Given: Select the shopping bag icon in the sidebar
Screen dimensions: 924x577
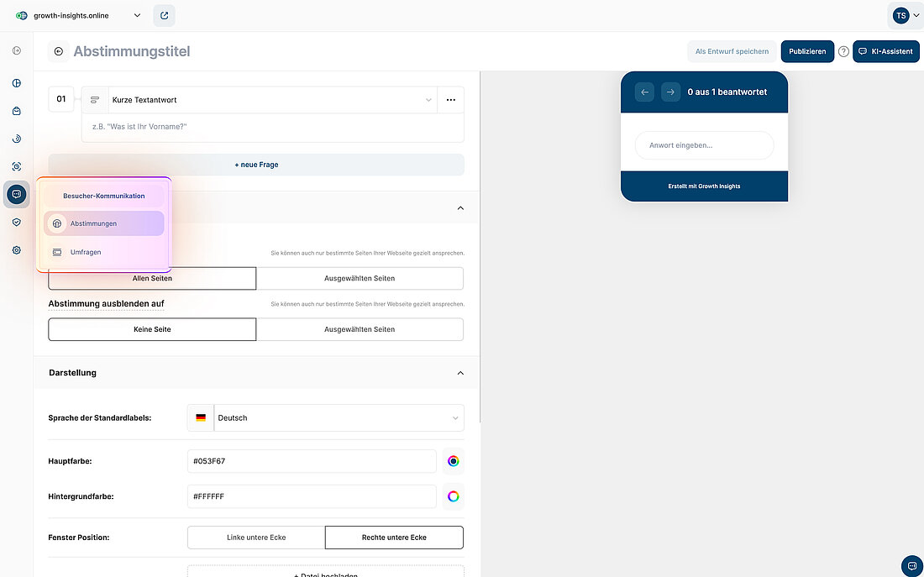Looking at the screenshot, I should (16, 110).
